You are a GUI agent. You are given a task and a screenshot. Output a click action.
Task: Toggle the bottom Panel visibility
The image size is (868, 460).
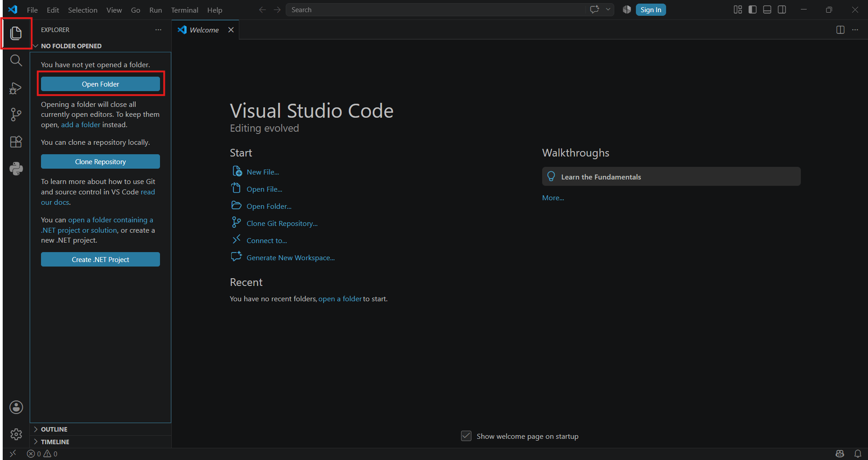[767, 9]
